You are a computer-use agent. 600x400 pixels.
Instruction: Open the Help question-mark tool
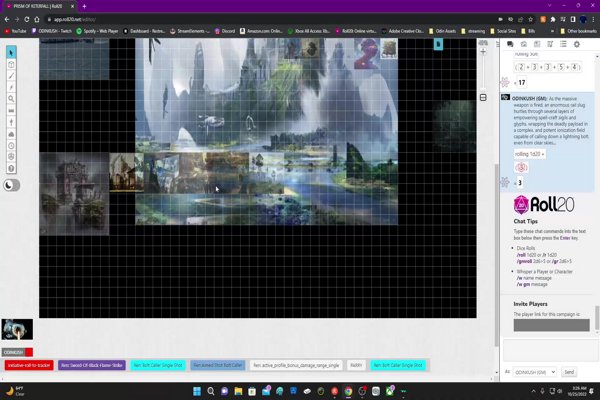[x=11, y=168]
